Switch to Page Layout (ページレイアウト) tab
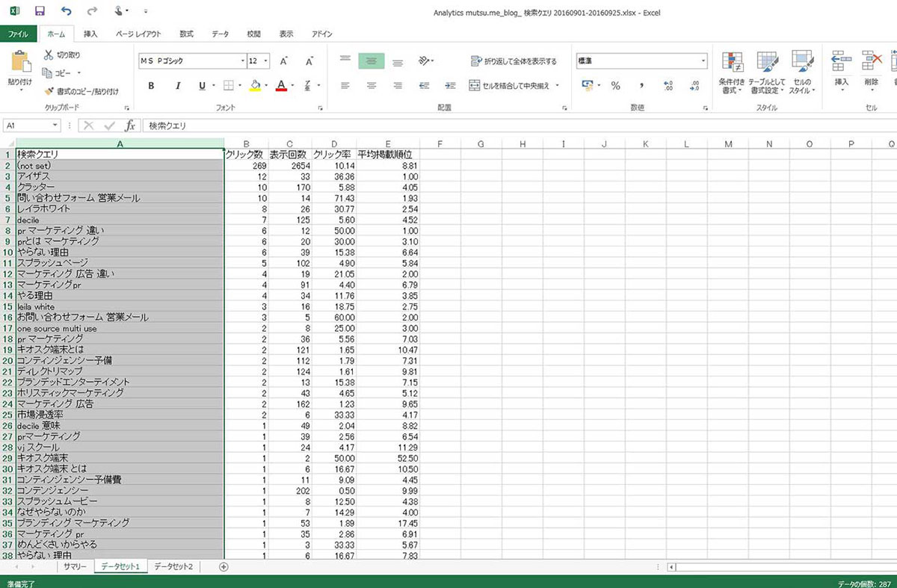 (138, 34)
